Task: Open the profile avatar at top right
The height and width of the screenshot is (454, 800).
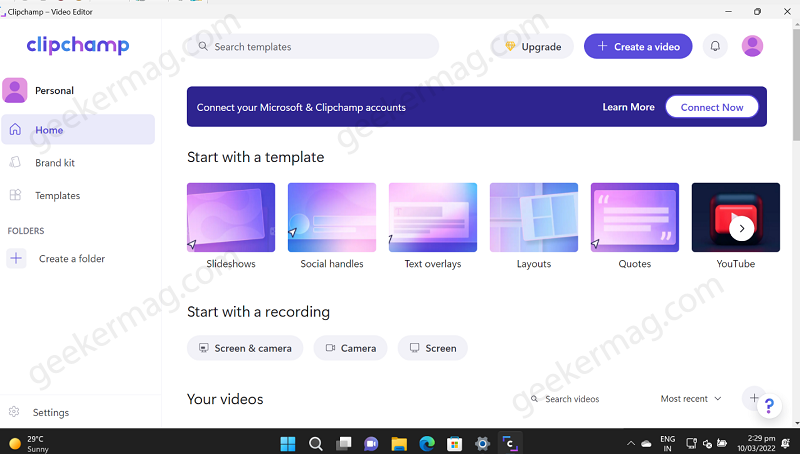Action: coord(752,46)
